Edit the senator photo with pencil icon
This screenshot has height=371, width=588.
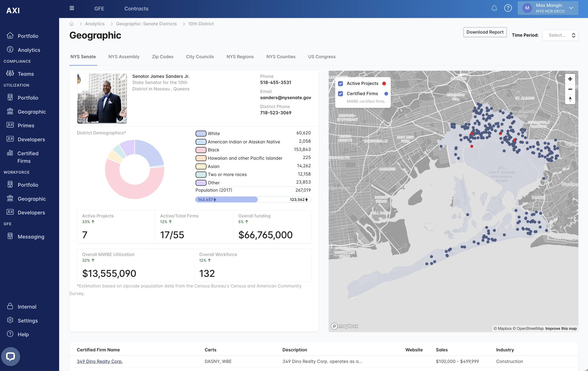point(123,76)
